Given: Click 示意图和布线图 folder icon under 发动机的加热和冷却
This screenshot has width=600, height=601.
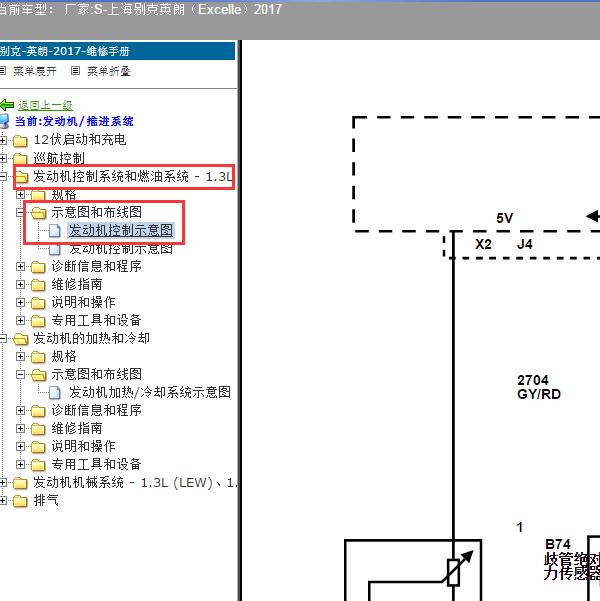Looking at the screenshot, I should pyautogui.click(x=38, y=375).
